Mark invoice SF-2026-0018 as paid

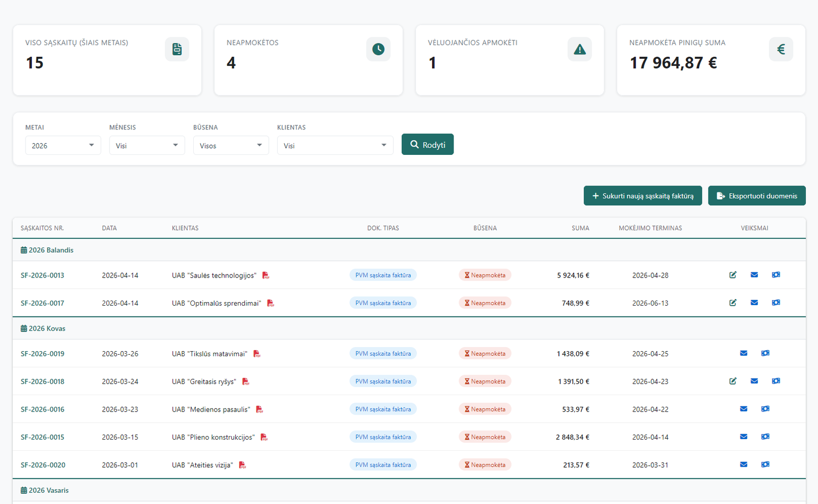coord(776,381)
